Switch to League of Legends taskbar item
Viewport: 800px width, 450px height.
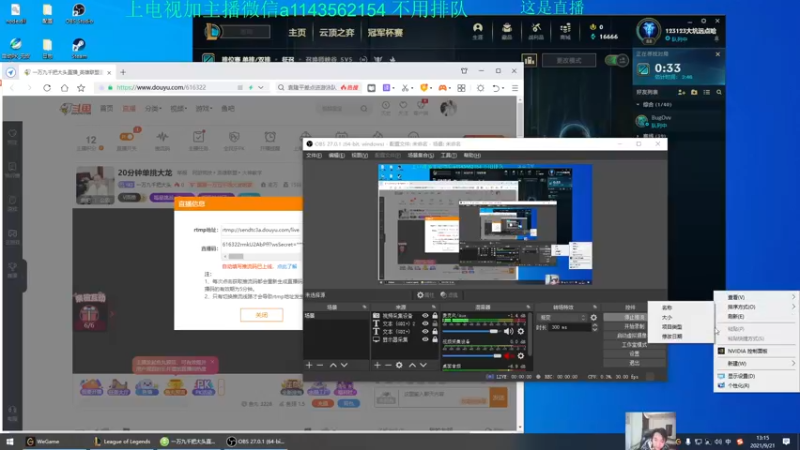pos(122,441)
